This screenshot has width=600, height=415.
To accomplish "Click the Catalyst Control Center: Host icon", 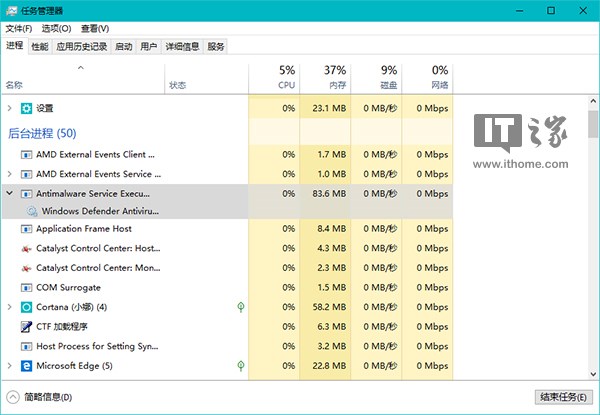I will coord(26,249).
